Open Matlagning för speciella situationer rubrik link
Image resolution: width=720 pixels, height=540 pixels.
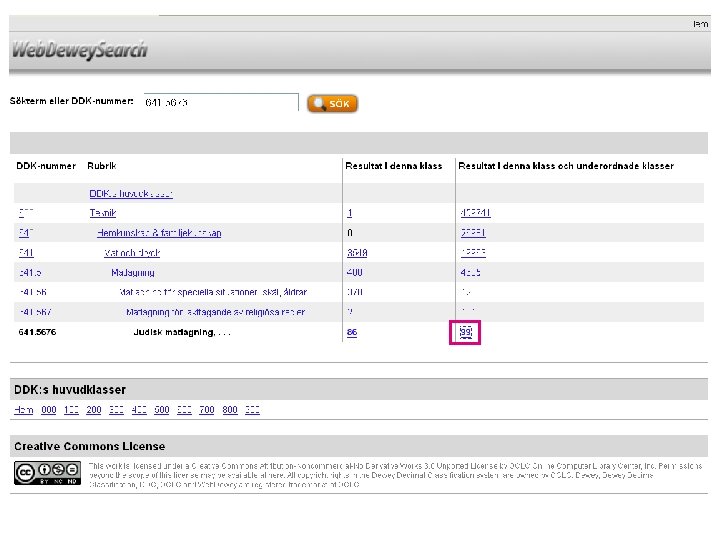(x=213, y=292)
